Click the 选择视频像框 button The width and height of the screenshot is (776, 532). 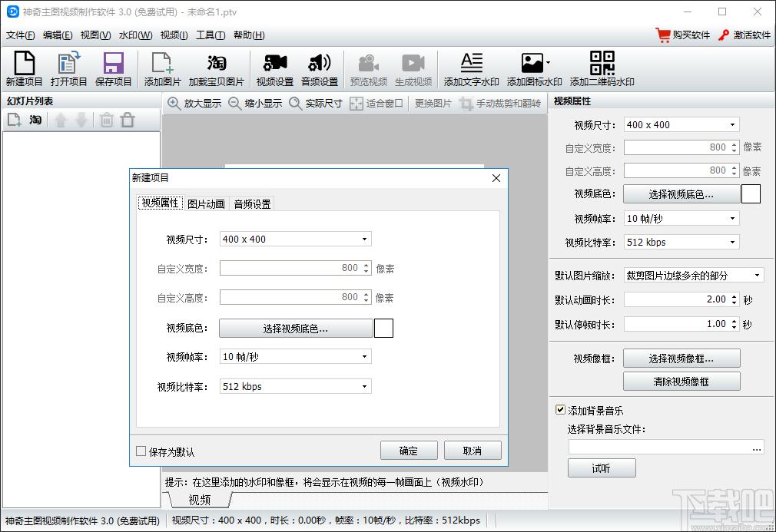click(x=681, y=359)
